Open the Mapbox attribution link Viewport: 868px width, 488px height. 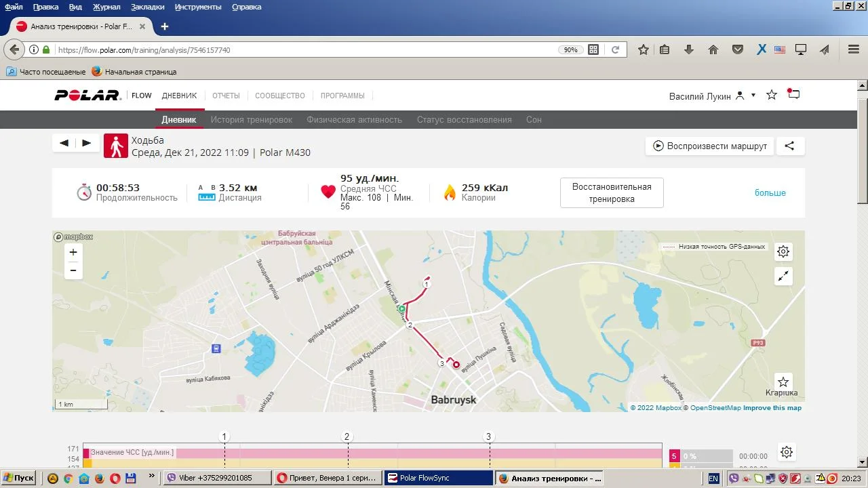[x=656, y=408]
